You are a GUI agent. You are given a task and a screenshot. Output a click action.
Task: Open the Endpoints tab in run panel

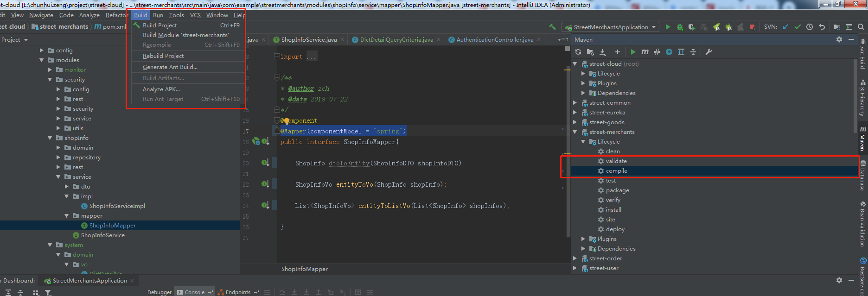pyautogui.click(x=238, y=292)
